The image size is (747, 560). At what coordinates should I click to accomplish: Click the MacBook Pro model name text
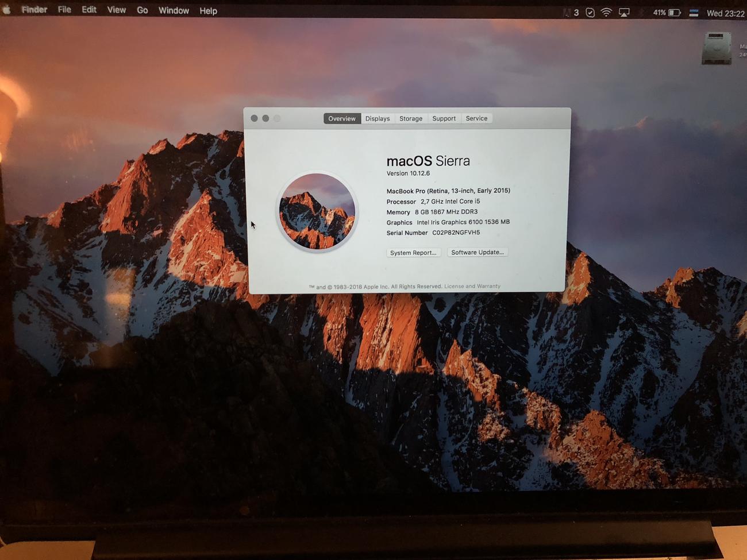pyautogui.click(x=448, y=191)
